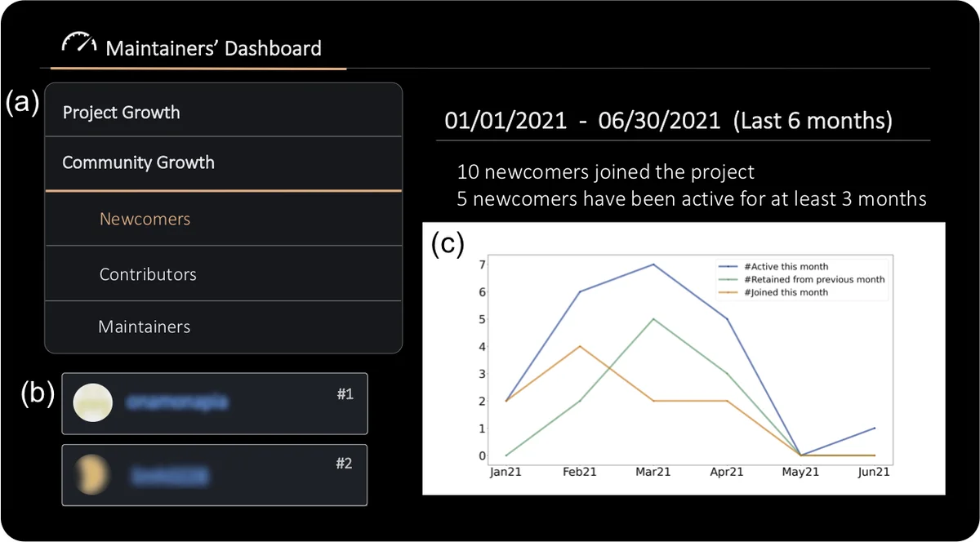This screenshot has height=542, width=980.
Task: Expand the Project Growth section
Action: point(122,112)
